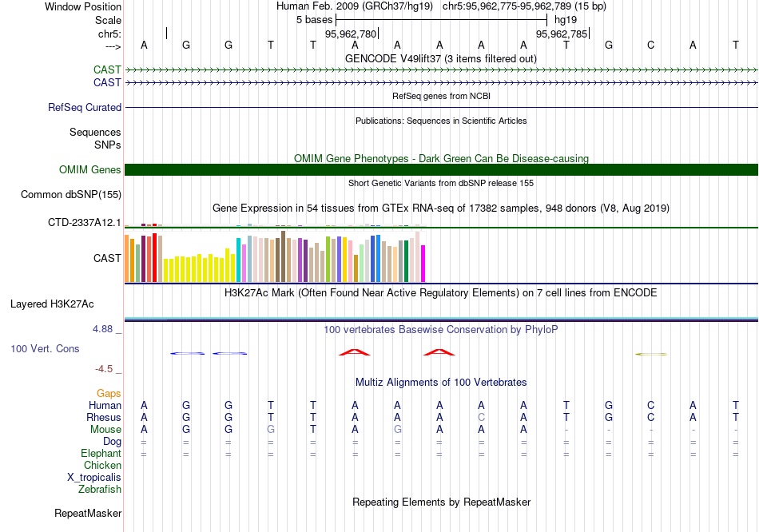Screen dimensions: 759x532
Task: Click the blue CAST transcript label below GENCODE
Action: [107, 83]
